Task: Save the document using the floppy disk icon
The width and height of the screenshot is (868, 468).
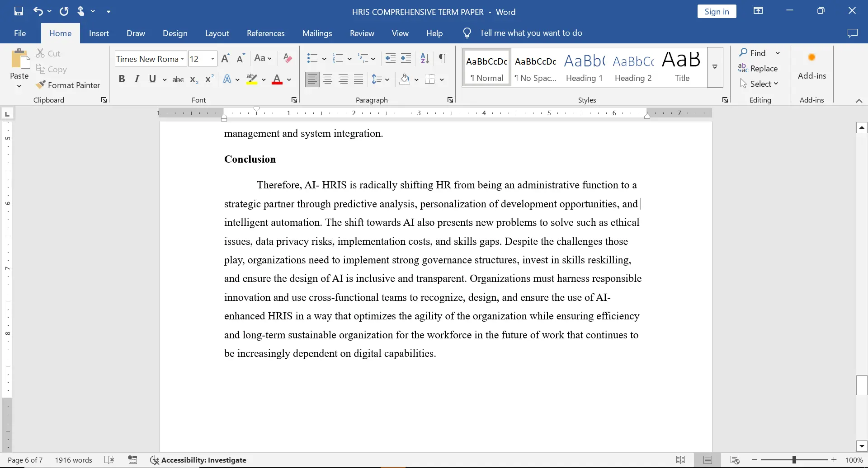Action: (19, 11)
